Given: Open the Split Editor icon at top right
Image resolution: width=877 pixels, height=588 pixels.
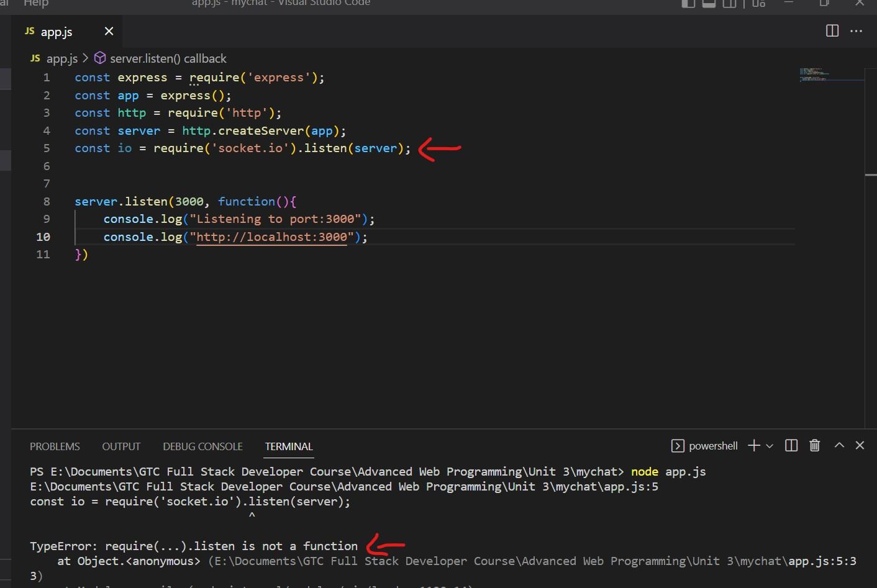Looking at the screenshot, I should click(832, 30).
